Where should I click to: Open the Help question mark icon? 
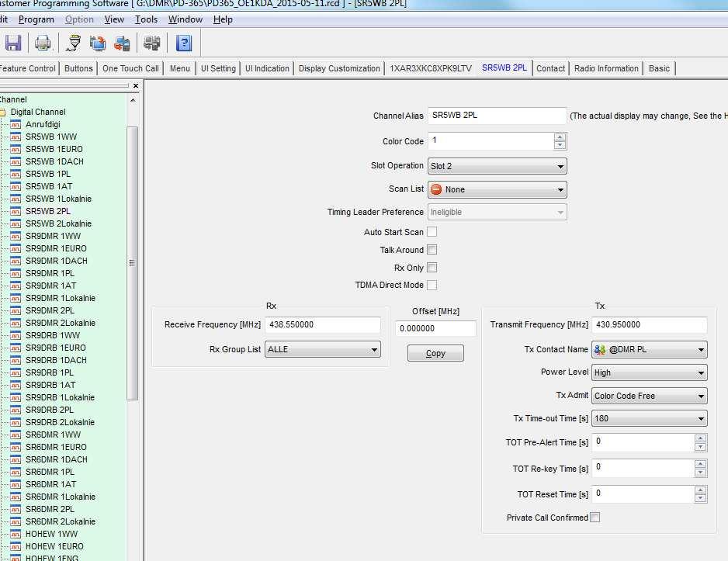184,43
